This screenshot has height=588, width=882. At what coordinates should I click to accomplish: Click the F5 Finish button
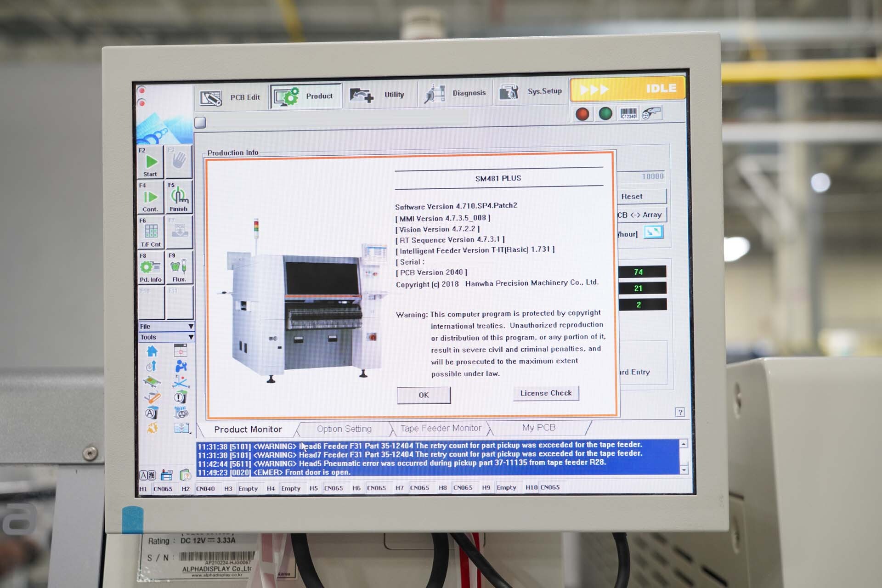(179, 197)
